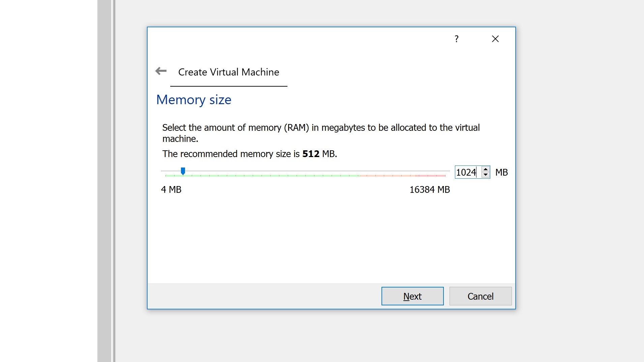Click the MB unit label beside the spinbox
The height and width of the screenshot is (362, 644).
tap(501, 173)
